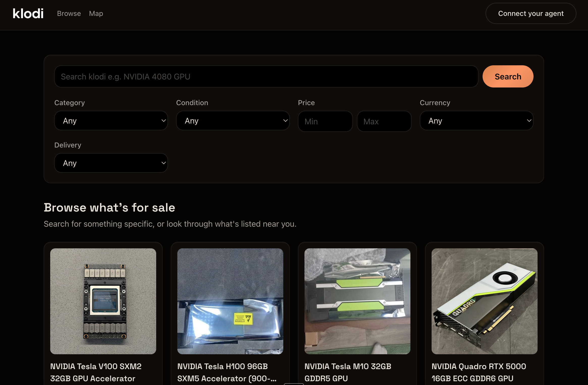Viewport: 588px width, 385px height.
Task: Click the Condition filter label
Action: (x=192, y=103)
